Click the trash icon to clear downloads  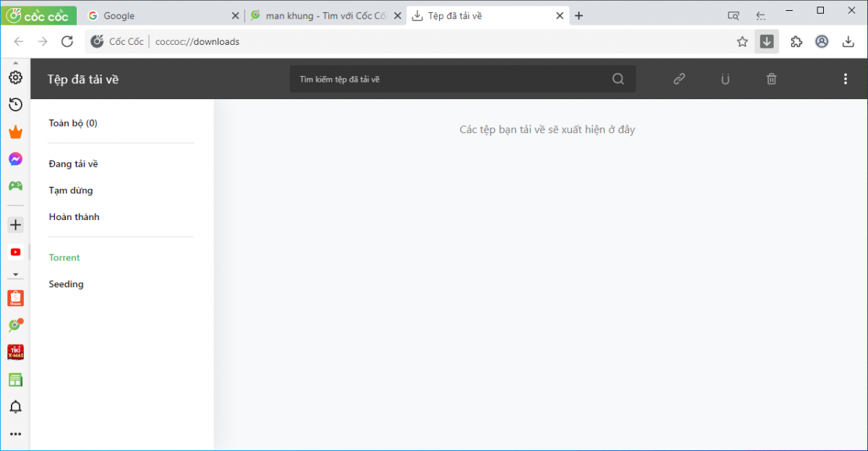[772, 79]
